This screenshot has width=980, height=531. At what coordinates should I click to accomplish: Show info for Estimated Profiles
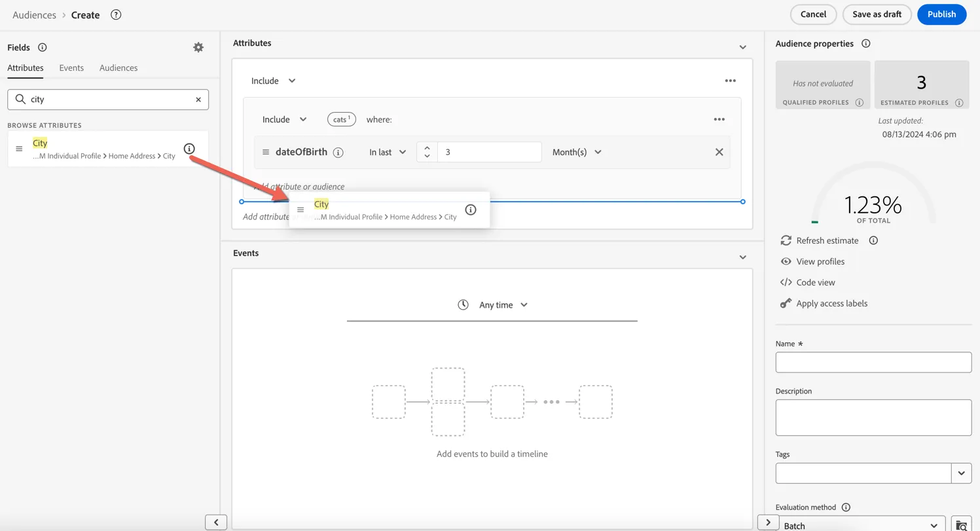click(x=959, y=103)
